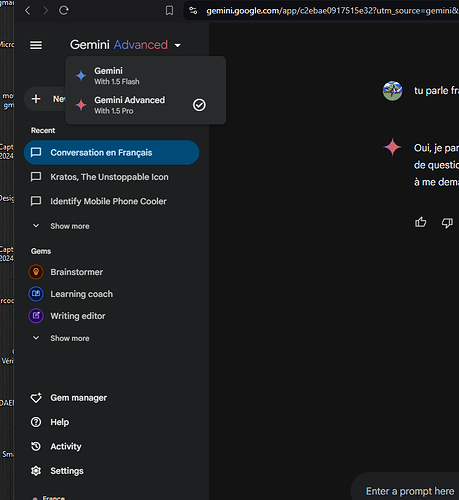Click the Brainstormer lightbulb icon

point(36,272)
